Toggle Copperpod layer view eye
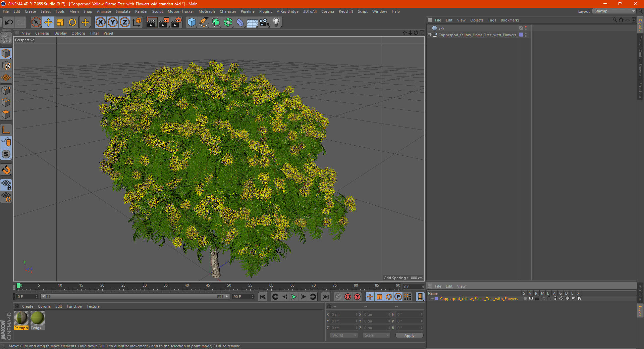 (x=531, y=298)
